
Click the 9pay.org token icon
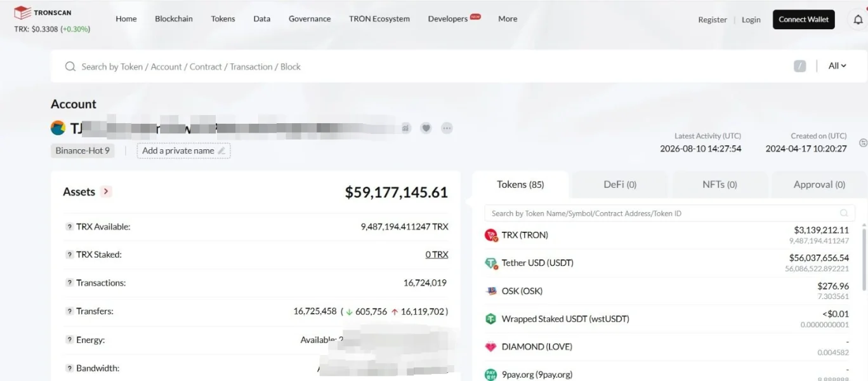tap(490, 375)
